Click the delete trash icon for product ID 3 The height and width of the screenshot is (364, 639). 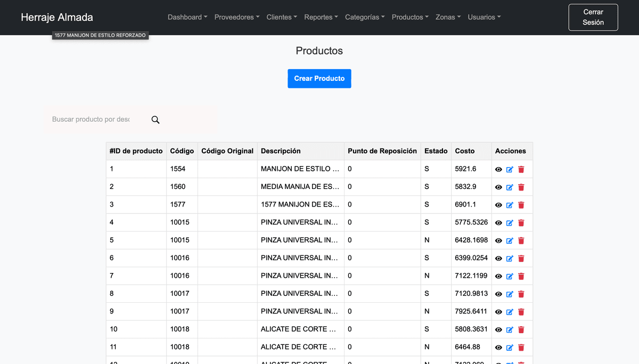[x=521, y=205]
